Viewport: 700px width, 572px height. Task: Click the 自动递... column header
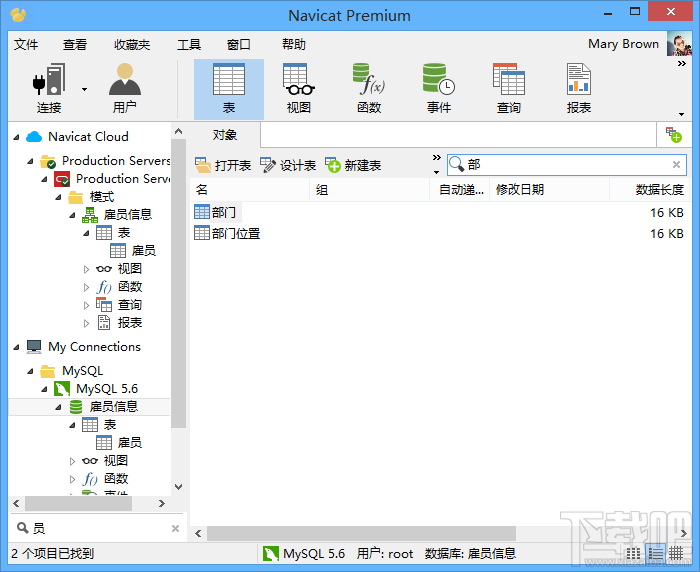460,190
